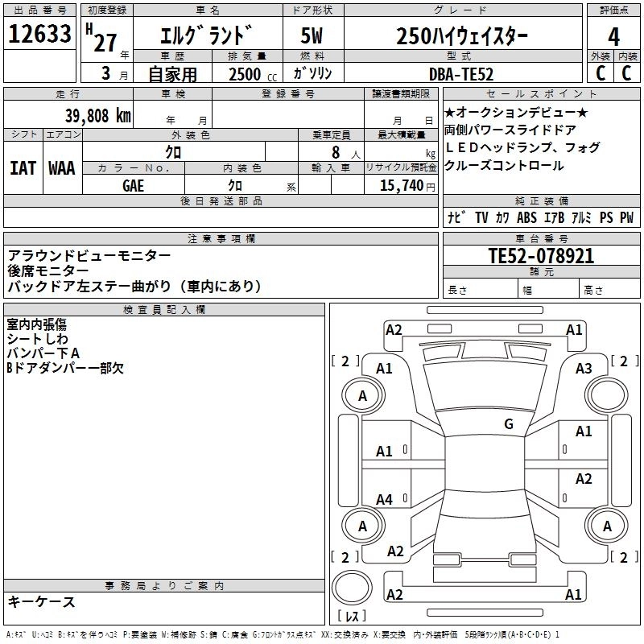Screen dimensions: 644x644
Task: Click the 事務局よりご案内 section header
Action: (164, 586)
